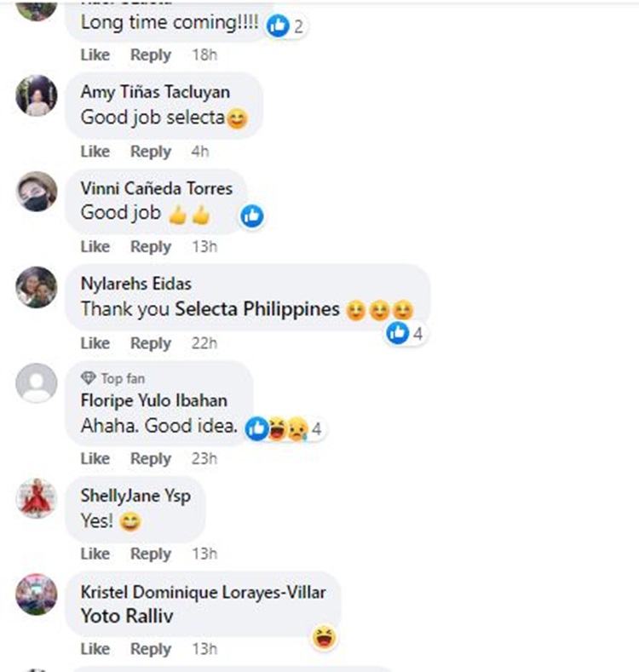Click Floripe Yulo Ibahan's default avatar
The image size is (639, 672).
(37, 383)
